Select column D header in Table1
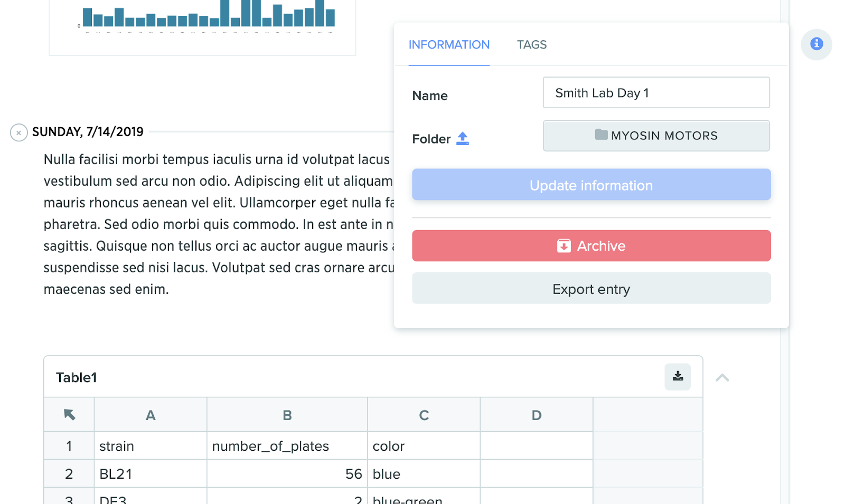Image resolution: width=845 pixels, height=504 pixels. pyautogui.click(x=536, y=415)
